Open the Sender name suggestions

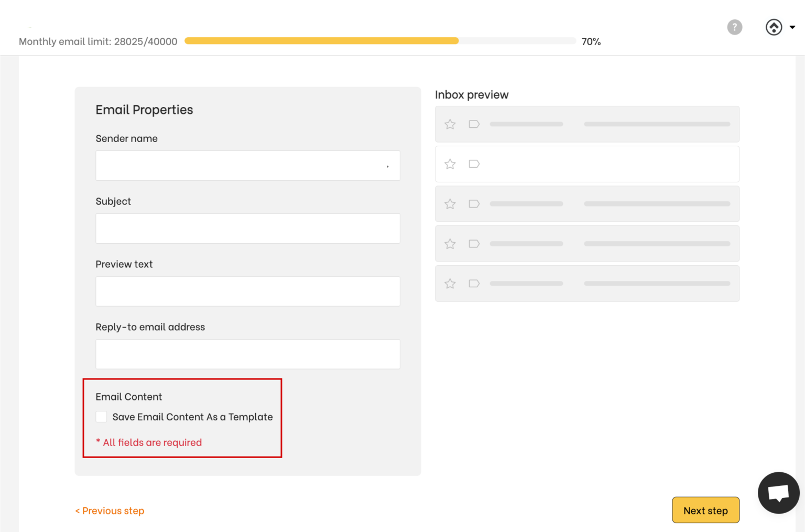388,165
